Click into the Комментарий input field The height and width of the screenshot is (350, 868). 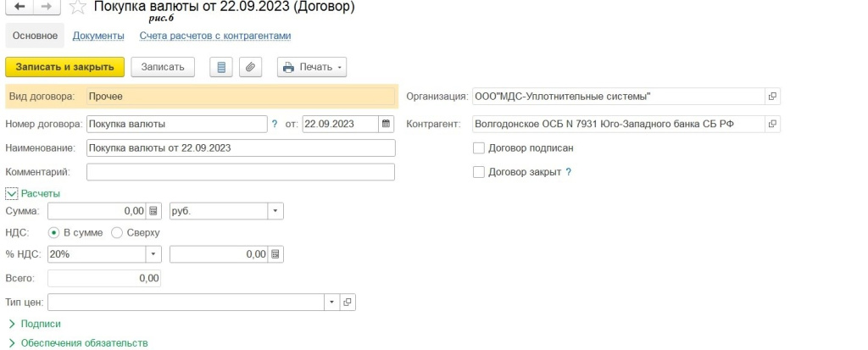(x=241, y=172)
